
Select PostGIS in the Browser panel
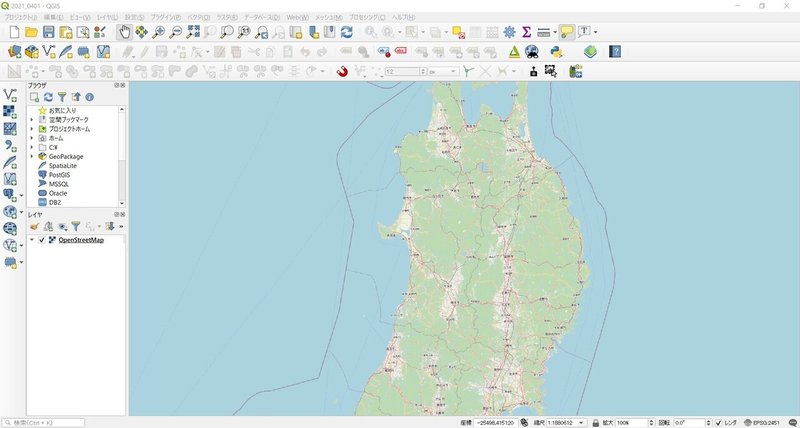pos(59,175)
